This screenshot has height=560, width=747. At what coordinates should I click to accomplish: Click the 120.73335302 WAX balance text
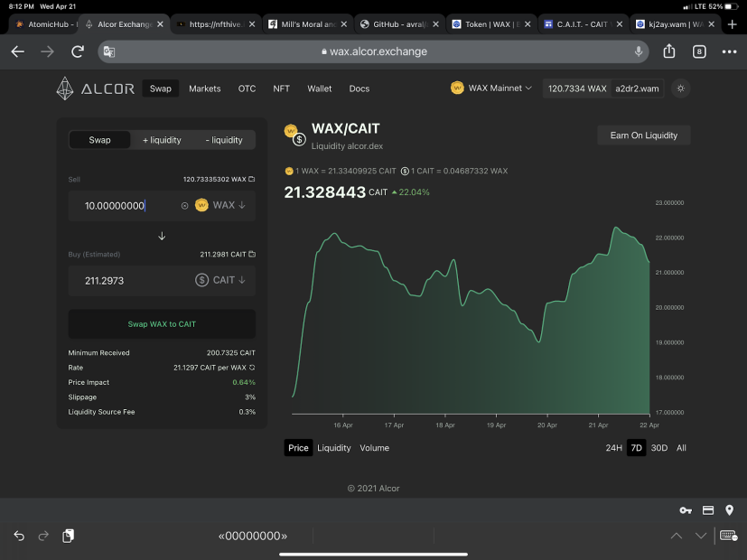pos(214,179)
